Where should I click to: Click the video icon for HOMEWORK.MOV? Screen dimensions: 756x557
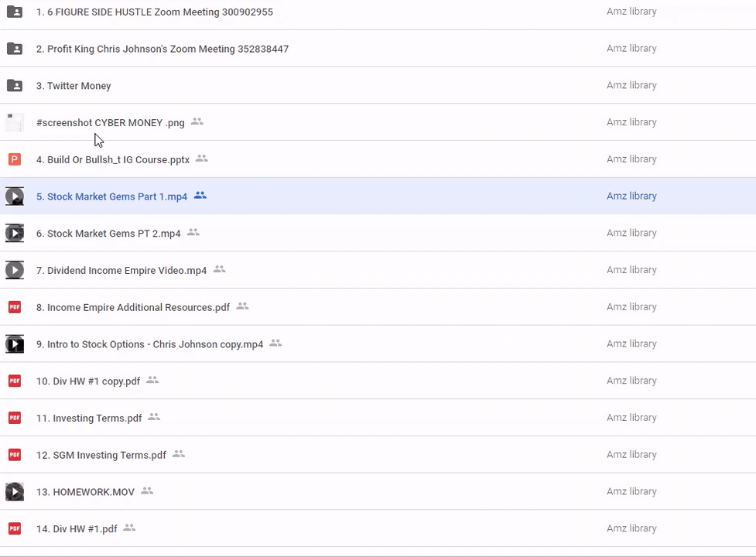tap(14, 491)
